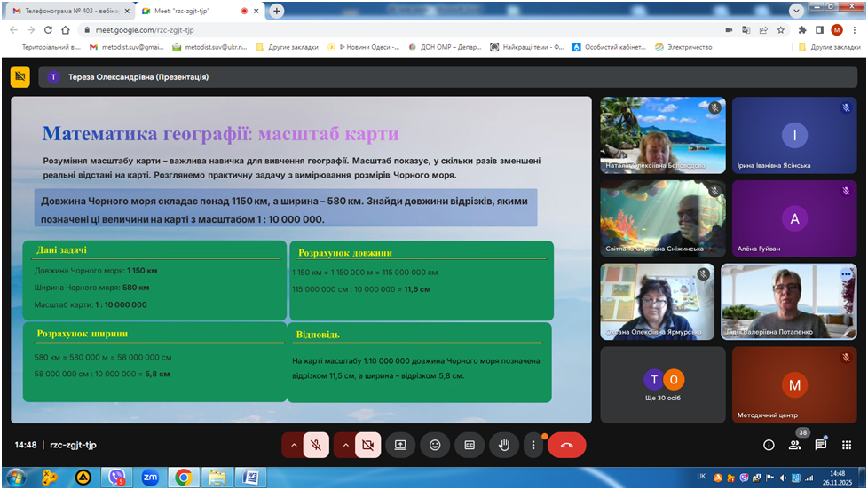Screen dimensions: 868x490
Task: Switch to the Gmail Телефонограма № 403 tab
Action: click(67, 11)
